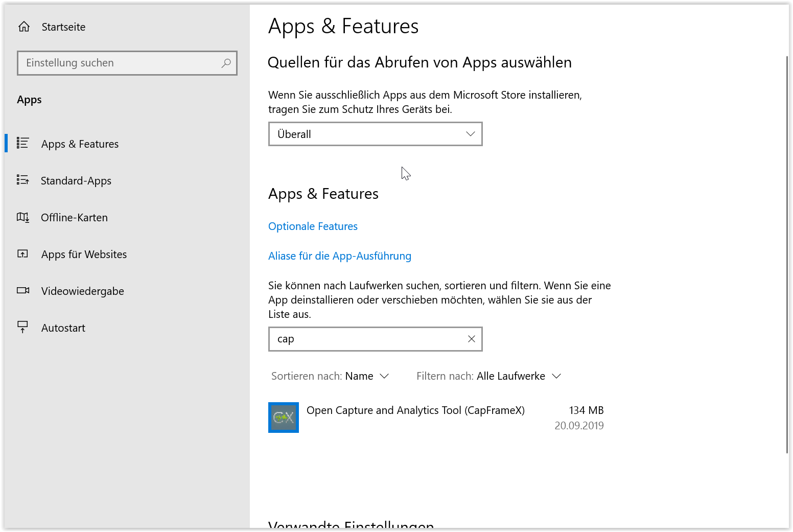Click the Autostart sidebar icon
Image resolution: width=793 pixels, height=532 pixels.
pyautogui.click(x=23, y=327)
